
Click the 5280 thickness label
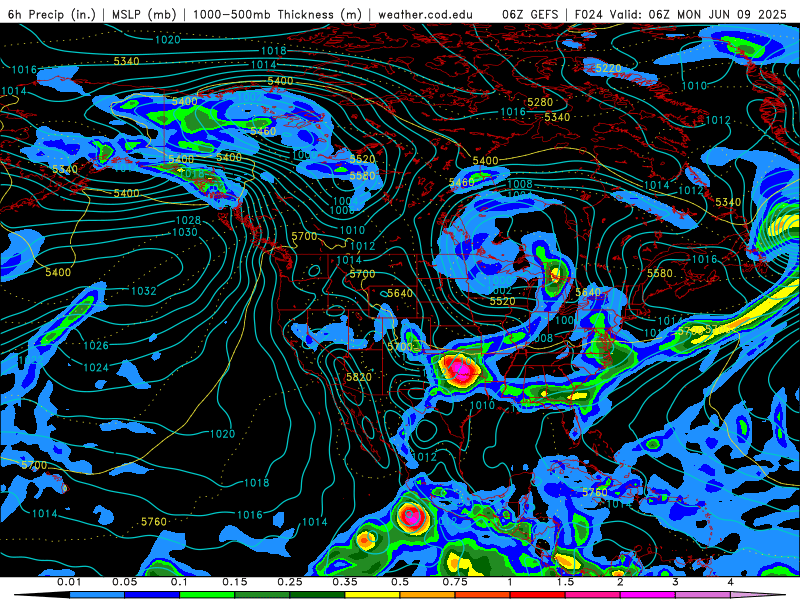click(540, 102)
